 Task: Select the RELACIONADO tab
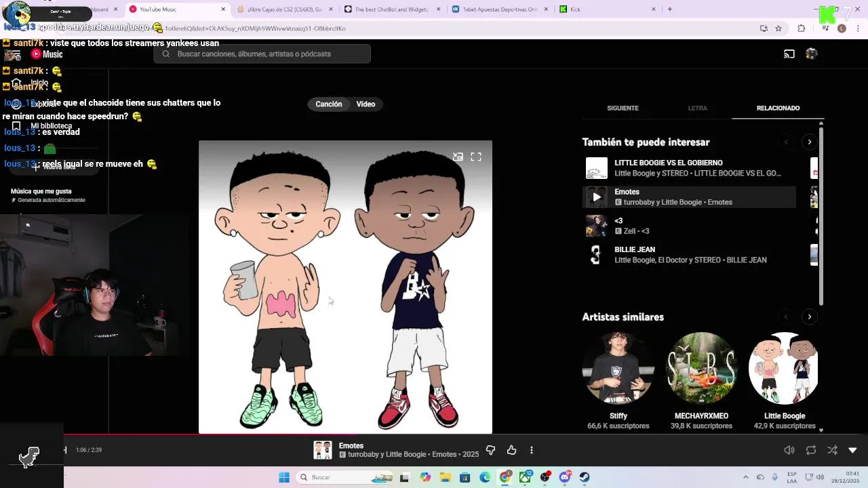[778, 108]
